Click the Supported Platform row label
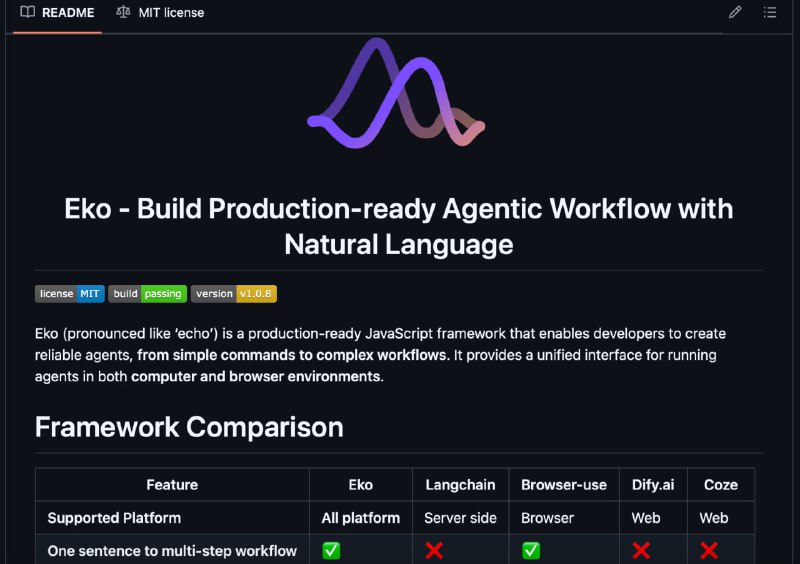The width and height of the screenshot is (800, 564). 114,518
